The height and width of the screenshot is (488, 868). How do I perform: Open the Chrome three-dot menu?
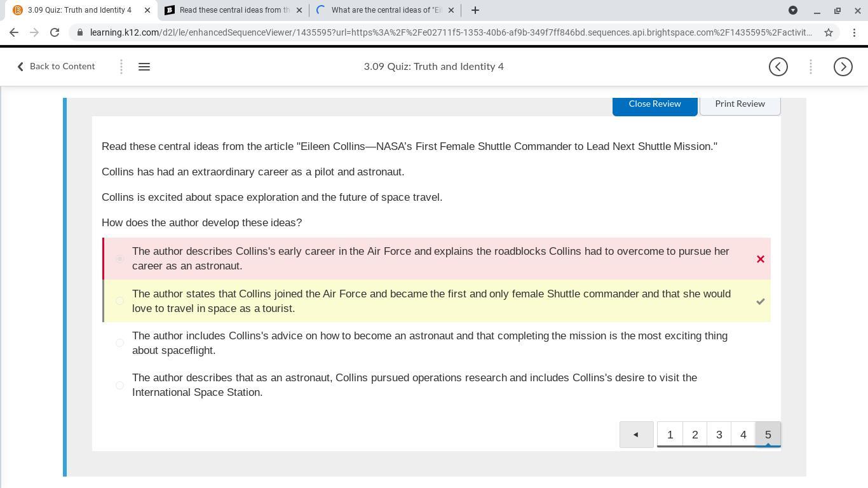854,32
